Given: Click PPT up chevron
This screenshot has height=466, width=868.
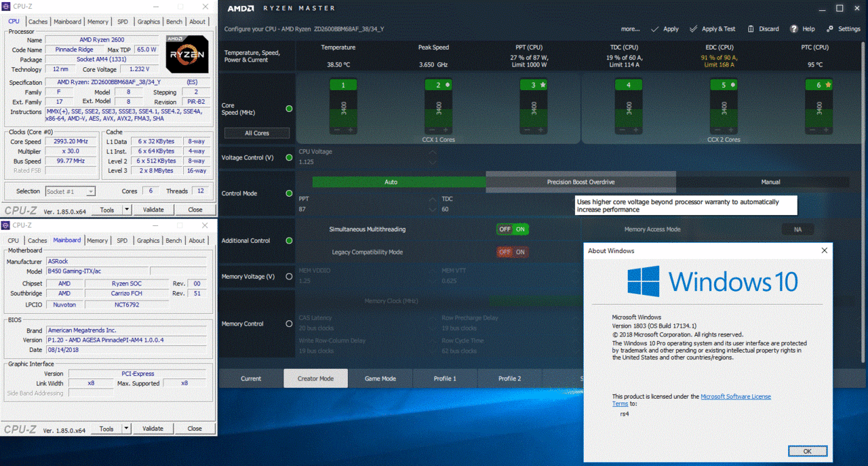Looking at the screenshot, I should (x=432, y=199).
